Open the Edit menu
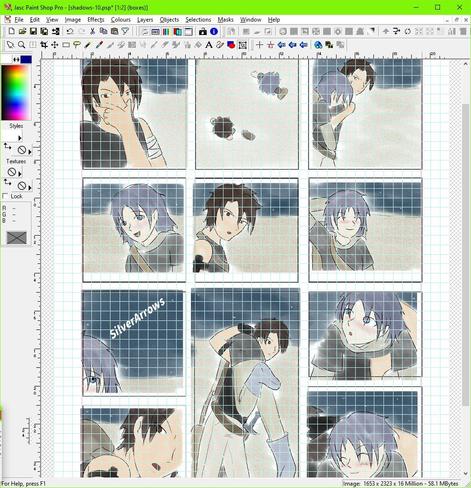Screen dimensions: 471x488 35,20
